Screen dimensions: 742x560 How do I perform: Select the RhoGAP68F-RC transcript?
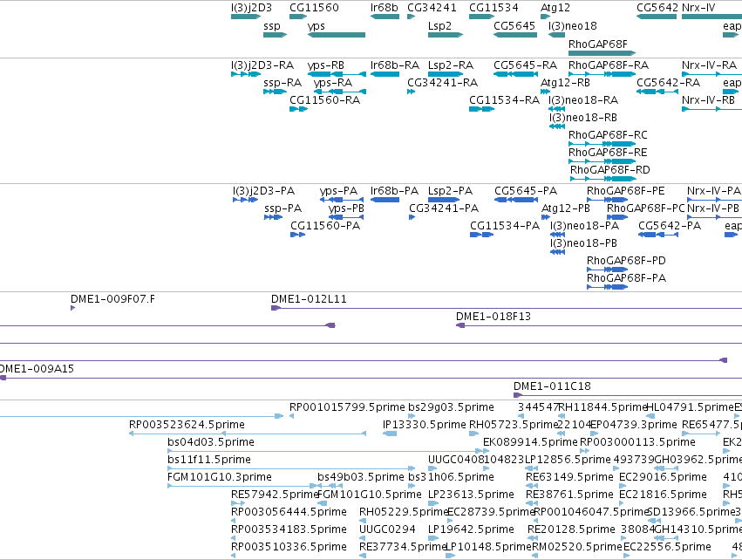tap(602, 144)
